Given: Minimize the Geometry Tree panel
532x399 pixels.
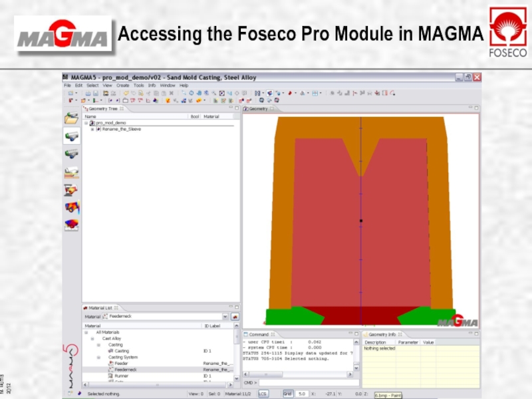Looking at the screenshot, I should pyautogui.click(x=231, y=108).
